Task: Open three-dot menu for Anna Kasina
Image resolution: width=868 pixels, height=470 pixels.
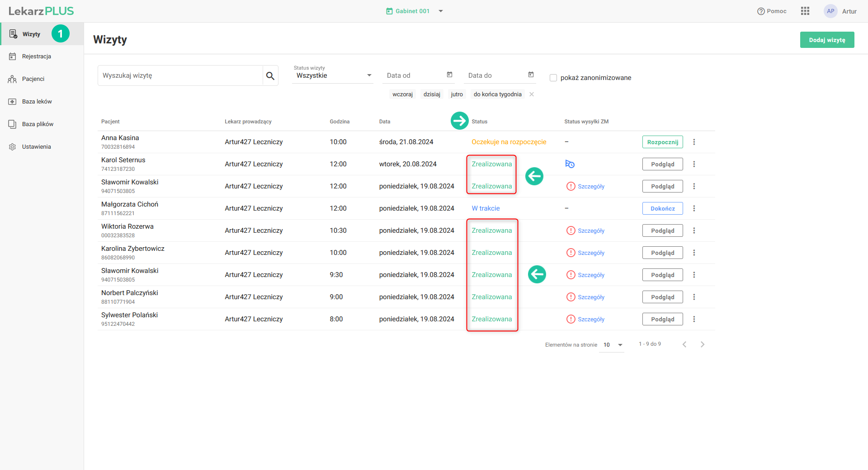Action: (694, 142)
